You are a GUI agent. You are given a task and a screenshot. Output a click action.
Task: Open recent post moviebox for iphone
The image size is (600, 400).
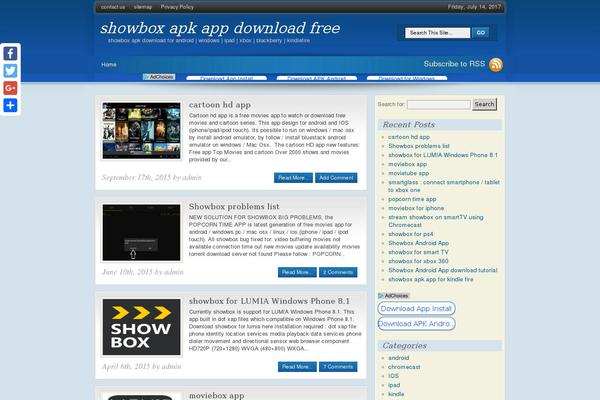[416, 208]
